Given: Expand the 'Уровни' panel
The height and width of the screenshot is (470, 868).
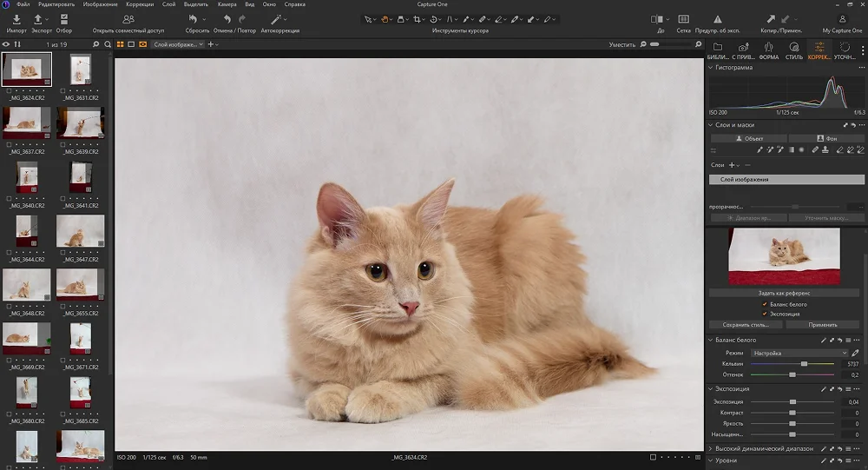Looking at the screenshot, I should click(x=712, y=459).
